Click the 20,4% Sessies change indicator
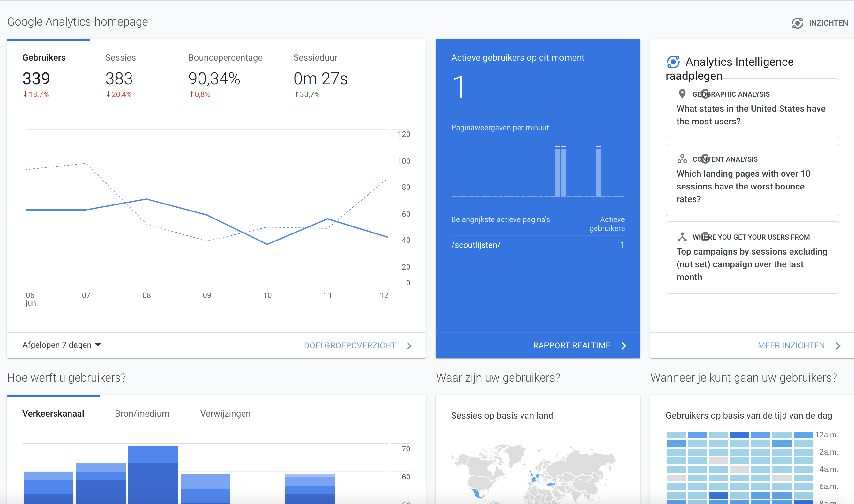854x504 pixels. [x=118, y=94]
